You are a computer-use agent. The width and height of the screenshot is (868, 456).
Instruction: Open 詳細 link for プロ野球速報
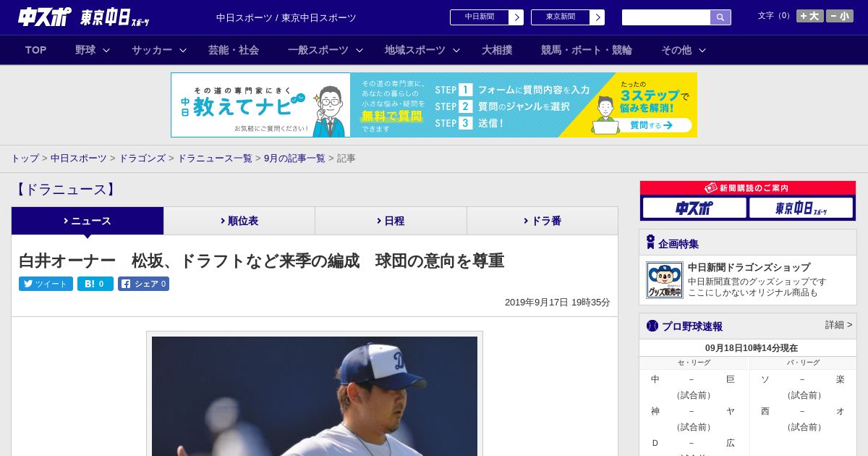point(838,325)
